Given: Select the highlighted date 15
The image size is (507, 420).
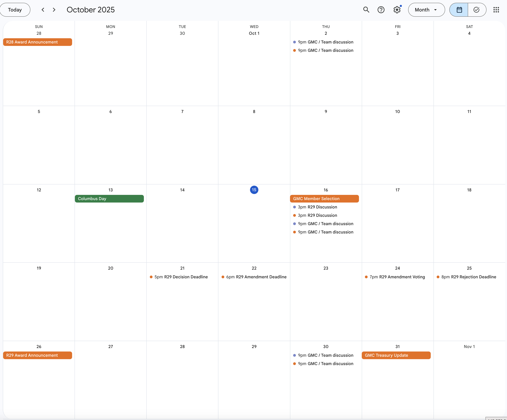Looking at the screenshot, I should [254, 190].
